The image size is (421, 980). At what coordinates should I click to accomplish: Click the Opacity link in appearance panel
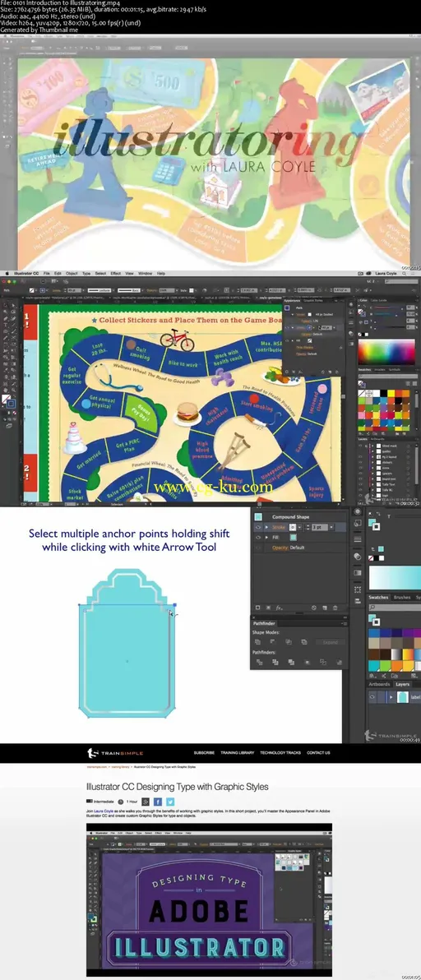point(280,548)
